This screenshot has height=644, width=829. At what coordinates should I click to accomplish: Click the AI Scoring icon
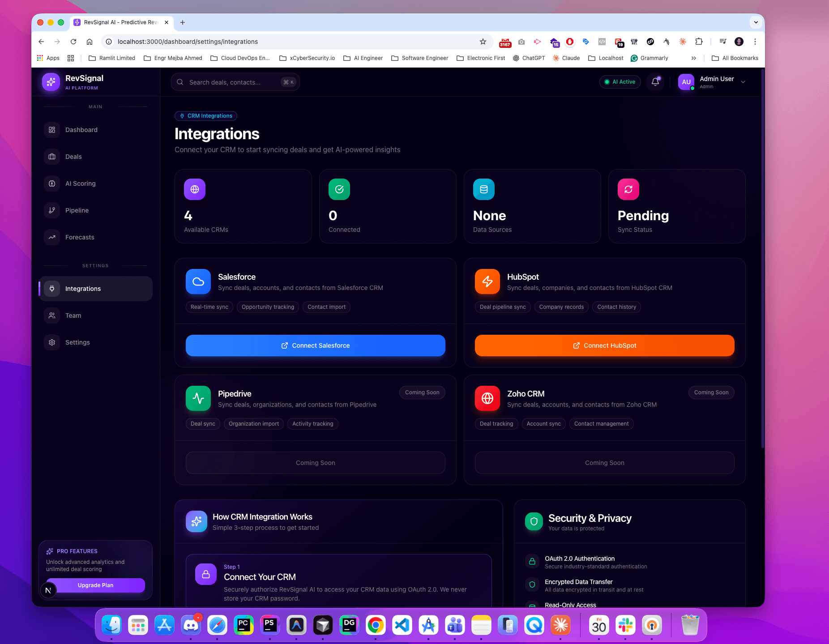52,183
